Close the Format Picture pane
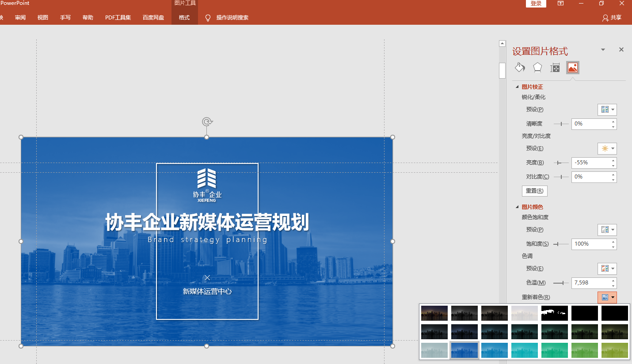Viewport: 632px width, 364px height. [621, 49]
